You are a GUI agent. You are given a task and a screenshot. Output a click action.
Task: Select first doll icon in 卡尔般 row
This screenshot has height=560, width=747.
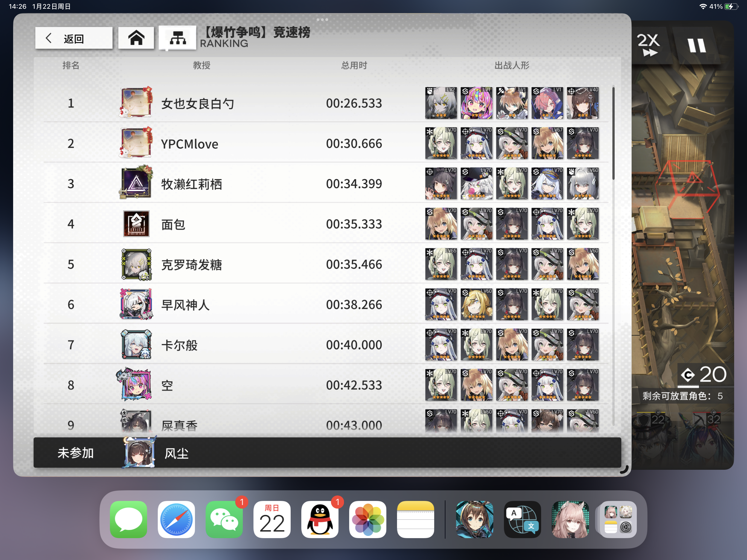[x=441, y=345]
